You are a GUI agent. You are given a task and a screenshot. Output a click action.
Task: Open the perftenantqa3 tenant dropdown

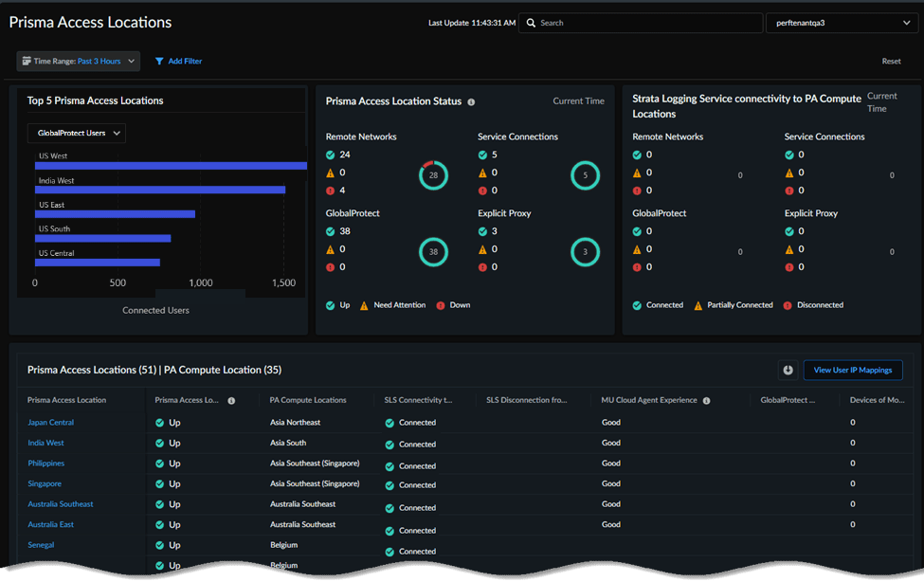(x=842, y=23)
